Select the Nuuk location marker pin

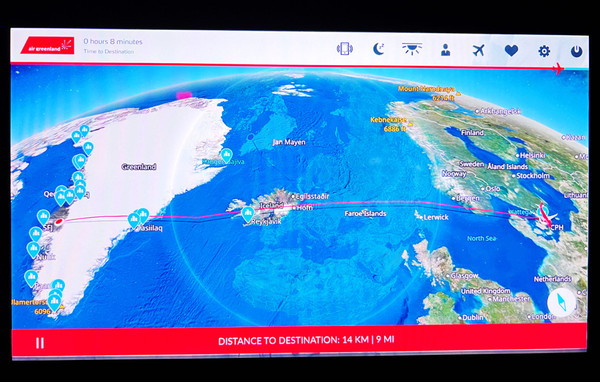(x=33, y=250)
